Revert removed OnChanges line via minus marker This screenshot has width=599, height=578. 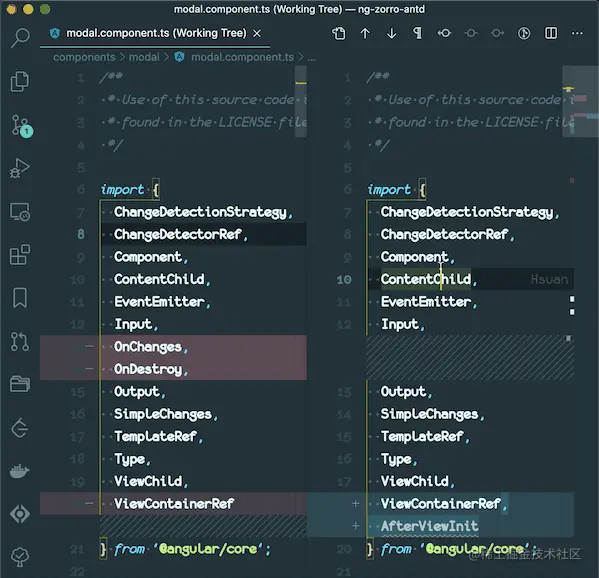tap(89, 346)
